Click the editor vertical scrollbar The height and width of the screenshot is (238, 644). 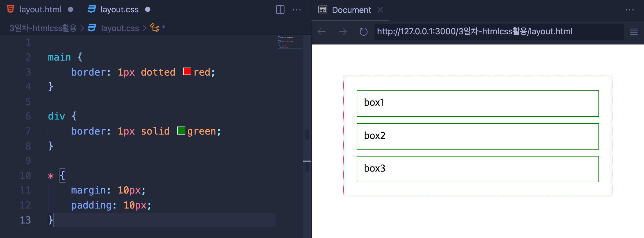(x=307, y=136)
